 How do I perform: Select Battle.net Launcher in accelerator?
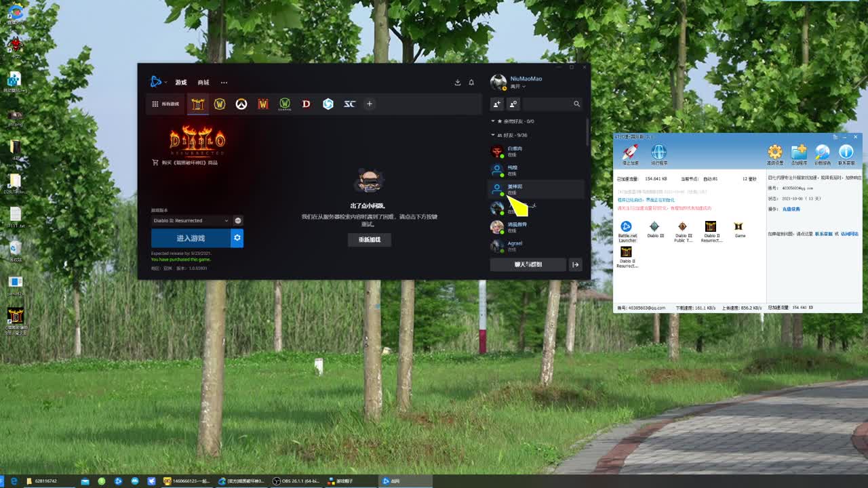627,231
